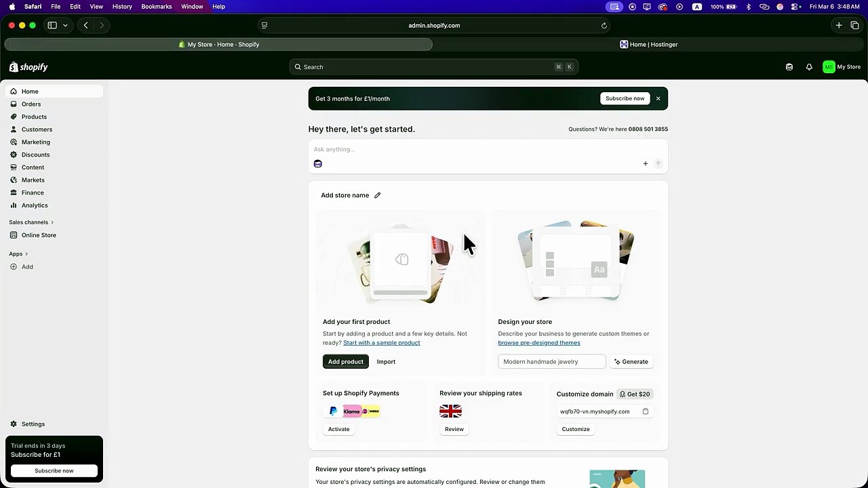
Task: Click plus attach icon in Ask box
Action: [646, 163]
